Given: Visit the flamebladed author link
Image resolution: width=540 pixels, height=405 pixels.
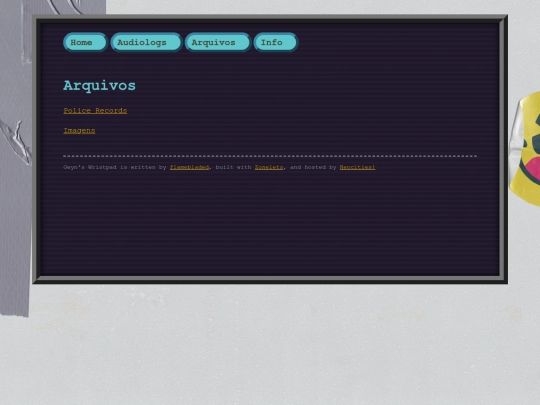Looking at the screenshot, I should pos(189,167).
